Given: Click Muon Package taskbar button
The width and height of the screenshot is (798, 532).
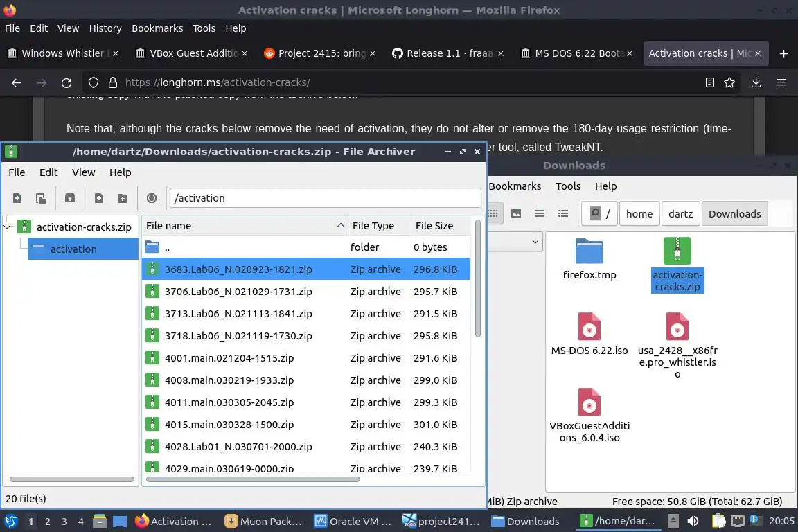Looking at the screenshot, I should (x=264, y=522).
